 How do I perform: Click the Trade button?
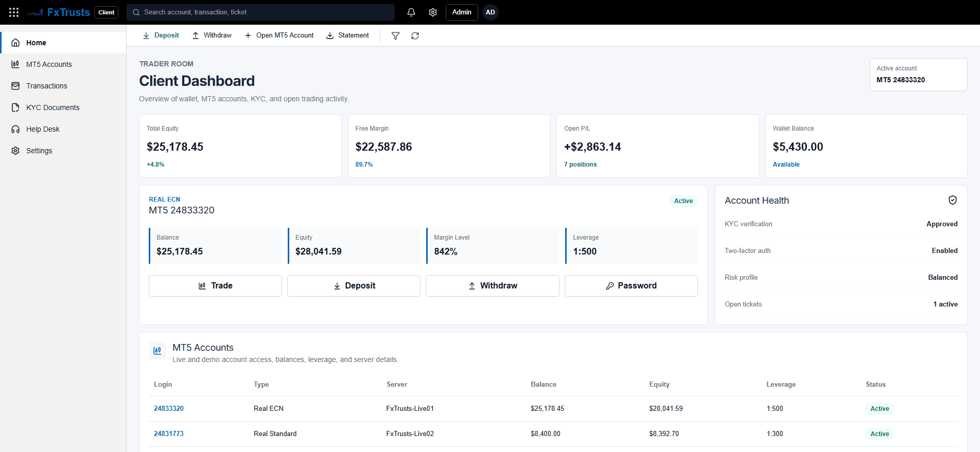pos(215,286)
